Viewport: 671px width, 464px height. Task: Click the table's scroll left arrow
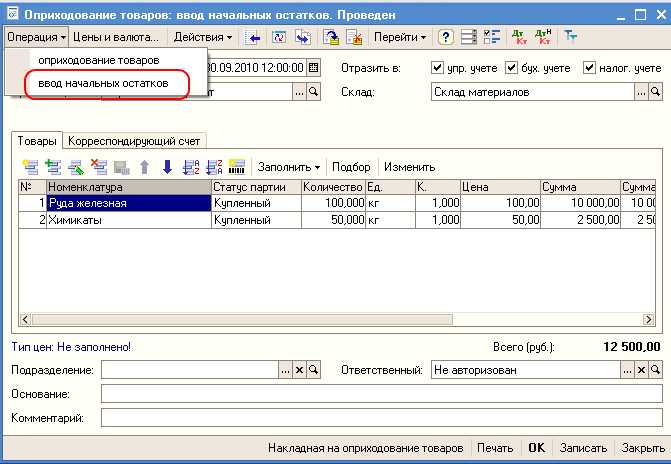coord(25,319)
